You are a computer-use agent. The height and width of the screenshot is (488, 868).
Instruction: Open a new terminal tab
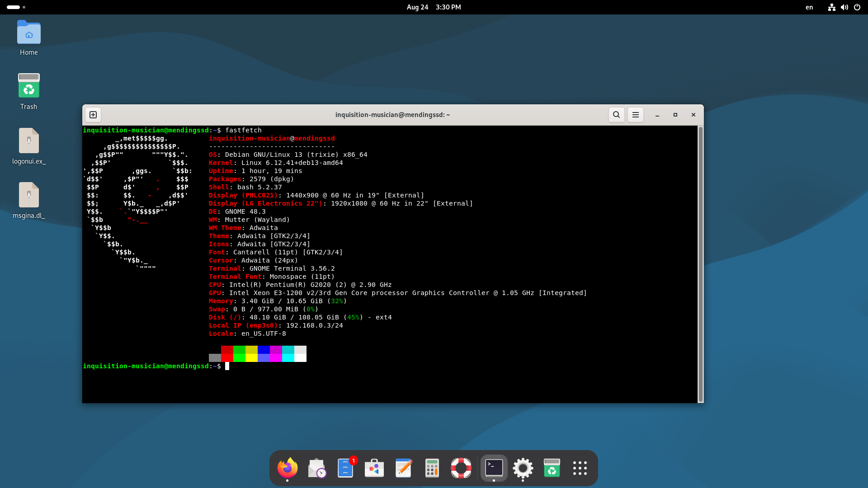click(93, 115)
